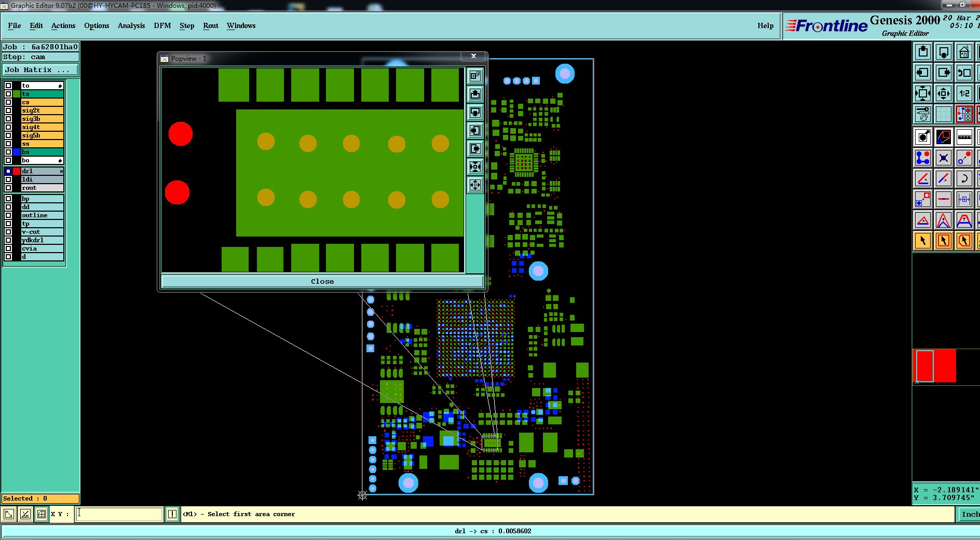Toggle checkbox for layer rout
This screenshot has height=540, width=980.
tap(8, 188)
